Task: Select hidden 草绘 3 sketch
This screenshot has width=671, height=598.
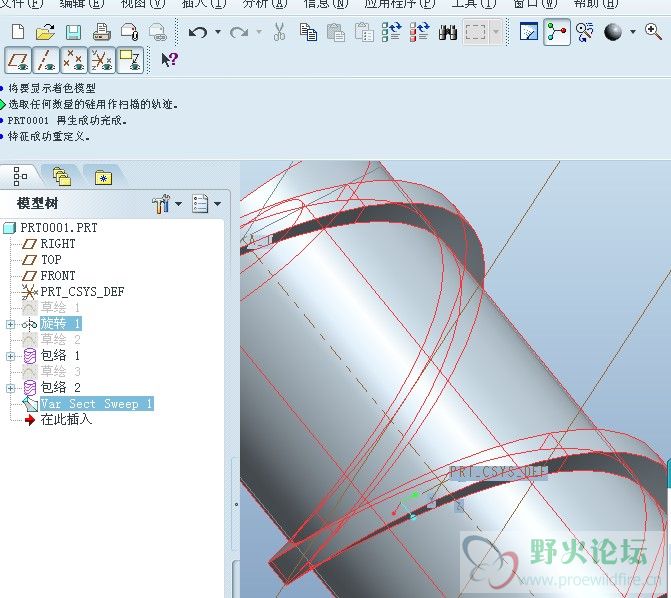Action: (x=60, y=371)
